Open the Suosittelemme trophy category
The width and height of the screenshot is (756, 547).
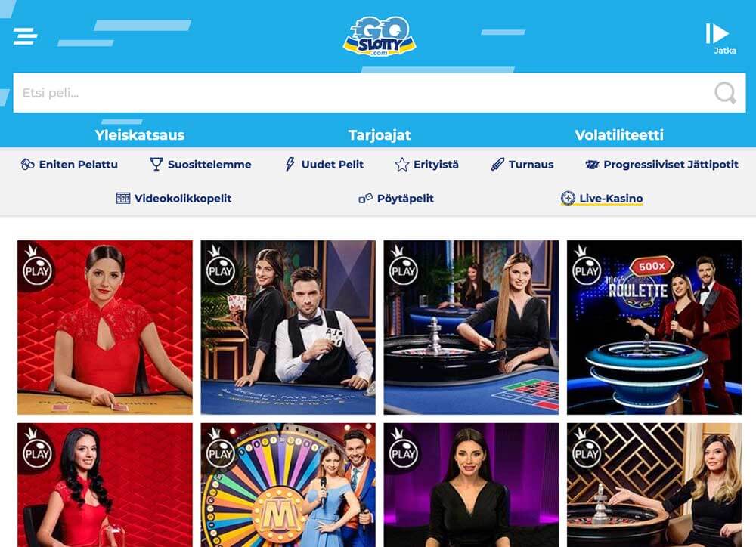point(200,165)
